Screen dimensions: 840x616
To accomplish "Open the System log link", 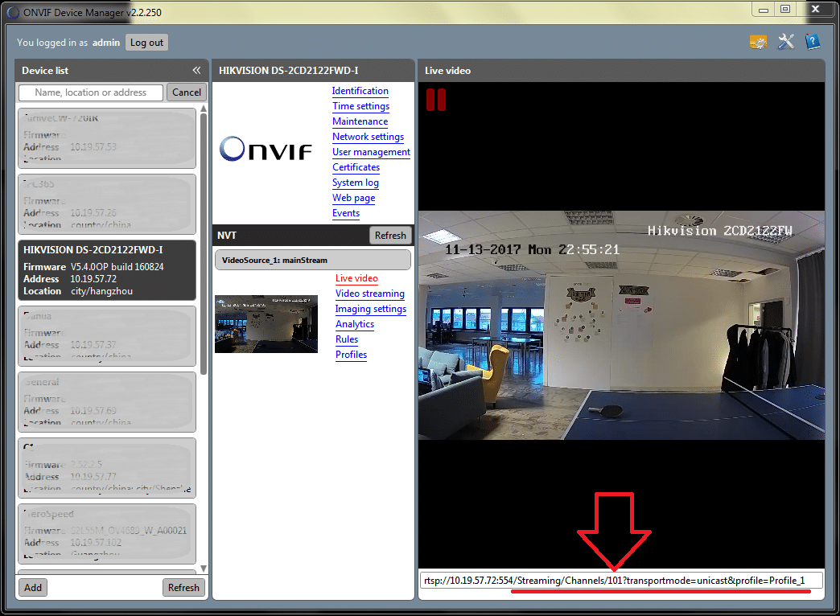I will [355, 183].
